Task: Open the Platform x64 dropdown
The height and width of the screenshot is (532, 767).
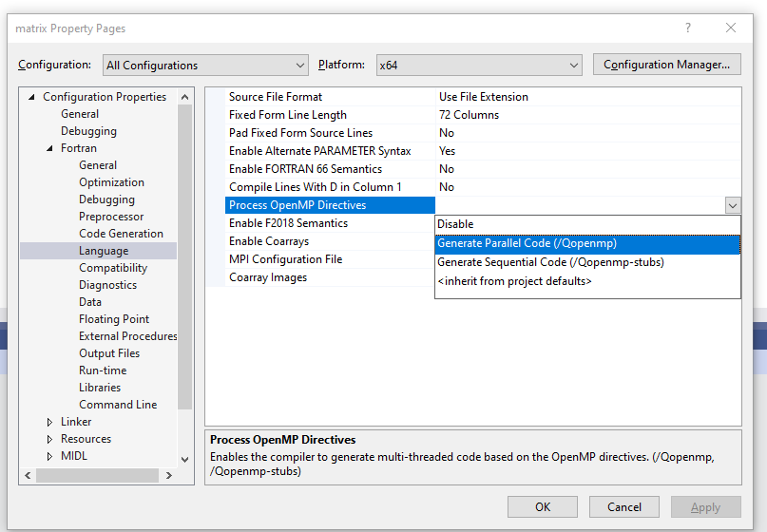Action: click(x=478, y=65)
